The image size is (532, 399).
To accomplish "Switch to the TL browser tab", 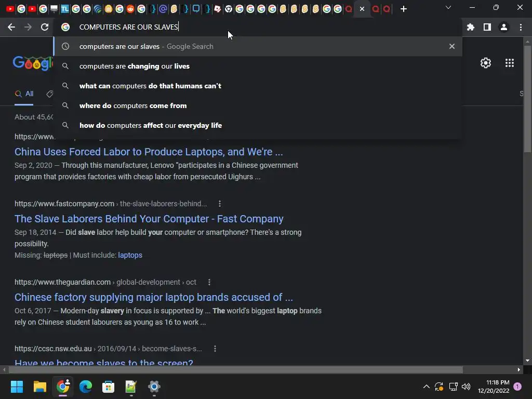I will click(65, 9).
